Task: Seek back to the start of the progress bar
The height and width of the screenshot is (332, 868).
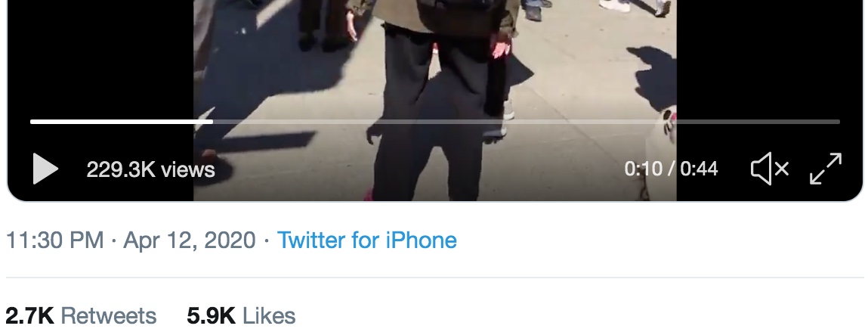Action: click(x=33, y=122)
